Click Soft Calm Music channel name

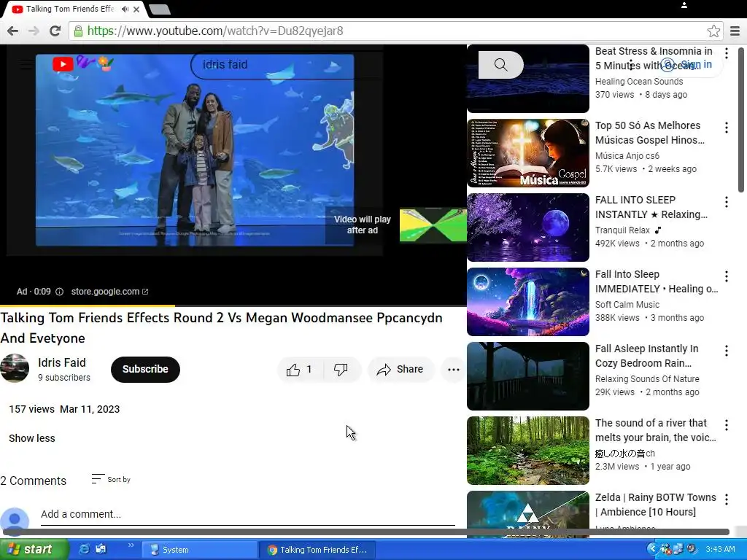627,305
